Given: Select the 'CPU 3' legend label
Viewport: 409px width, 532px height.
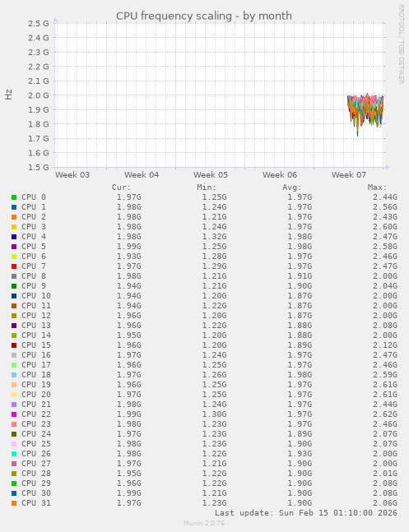Looking at the screenshot, I should point(34,227).
